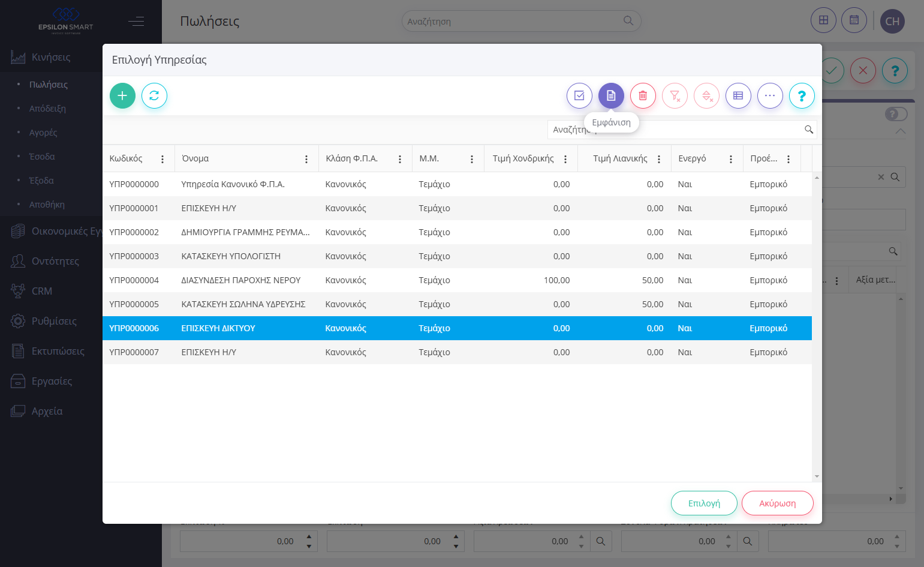Focus the top Αναζήτηση search bar
The height and width of the screenshot is (567, 924).
click(521, 21)
